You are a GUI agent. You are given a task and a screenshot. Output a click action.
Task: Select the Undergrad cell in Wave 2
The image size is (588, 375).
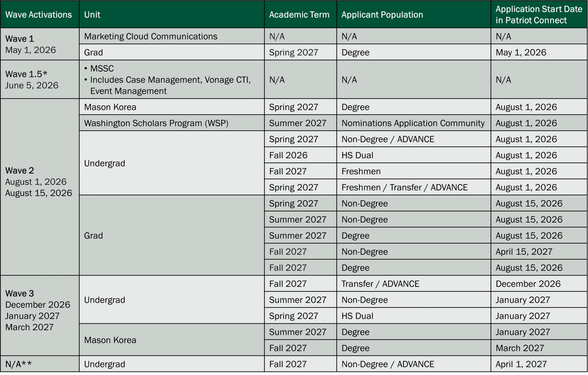tap(105, 163)
